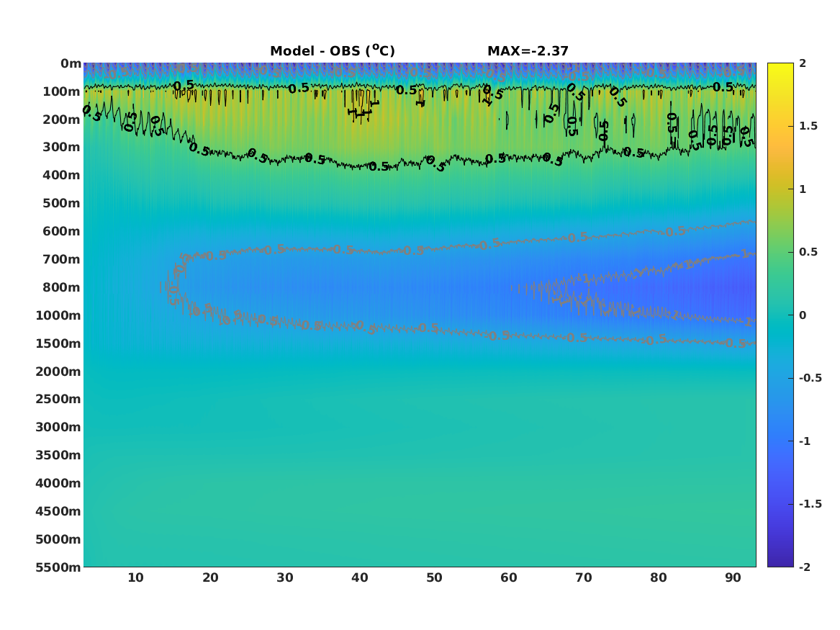840x630 pixels.
Task: Click the 'MAX=-2.37' label
Action: pos(528,51)
